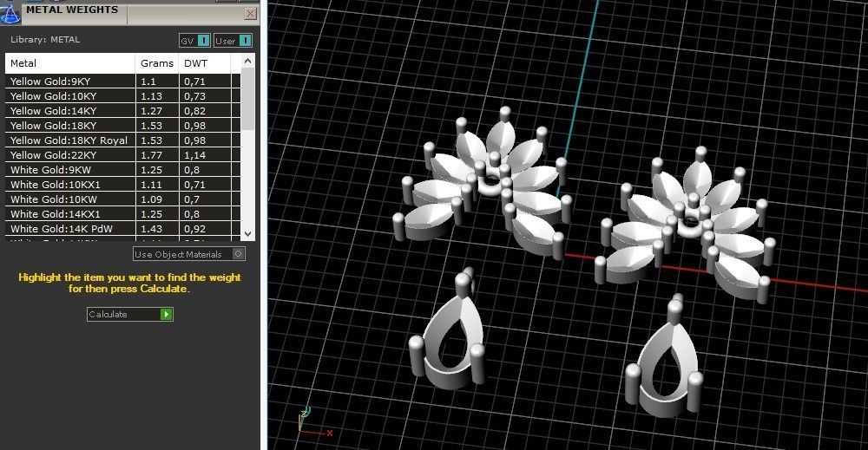Click grams value 1.77 for 22KY

151,155
